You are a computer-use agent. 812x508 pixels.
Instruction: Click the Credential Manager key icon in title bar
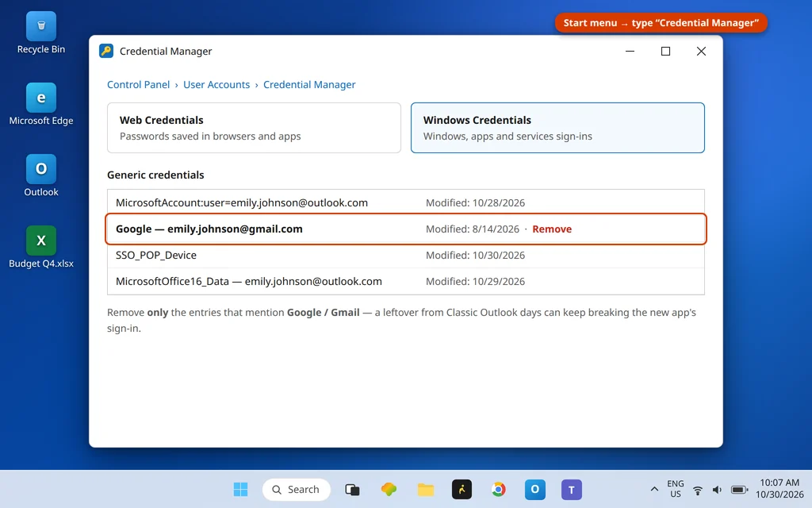click(x=106, y=51)
